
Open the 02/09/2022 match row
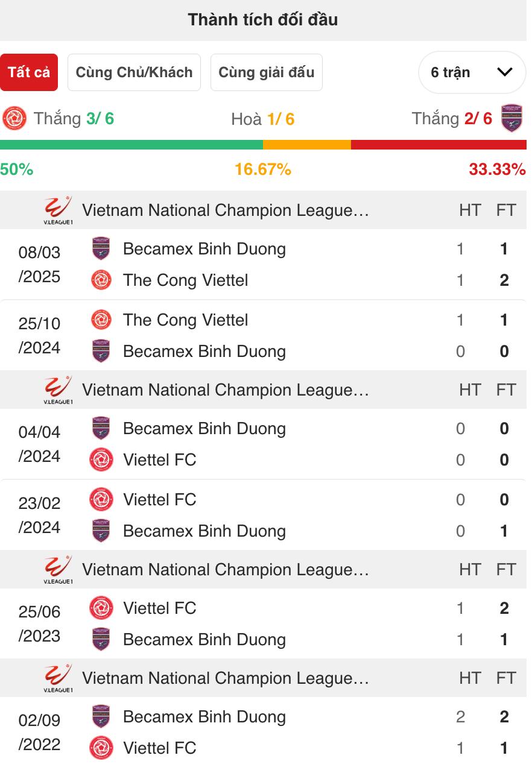point(263,732)
